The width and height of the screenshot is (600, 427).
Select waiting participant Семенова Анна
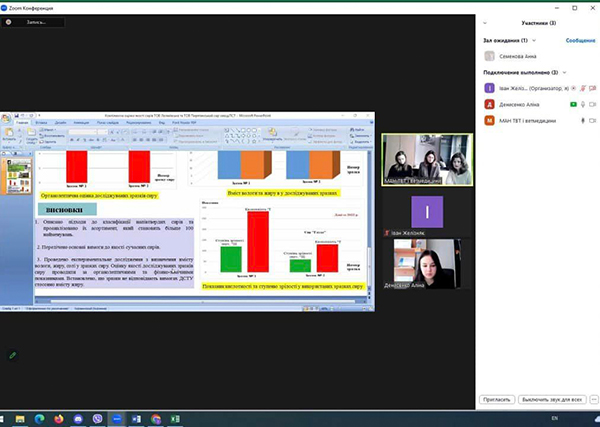(x=538, y=56)
